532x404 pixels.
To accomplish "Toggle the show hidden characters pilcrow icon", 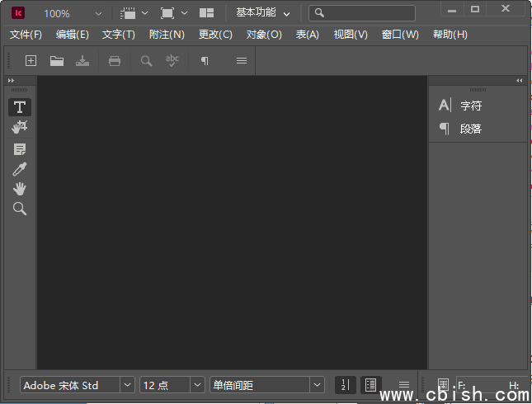I will 205,61.
